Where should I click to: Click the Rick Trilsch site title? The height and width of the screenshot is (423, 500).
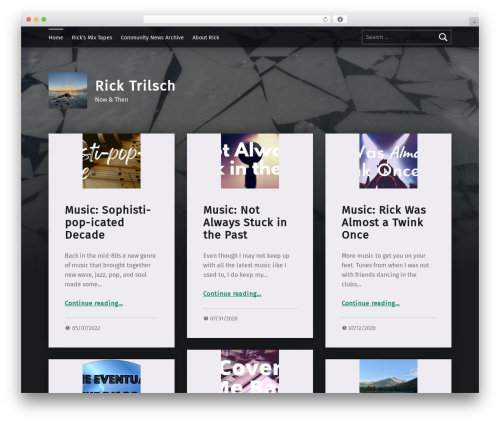coord(135,86)
